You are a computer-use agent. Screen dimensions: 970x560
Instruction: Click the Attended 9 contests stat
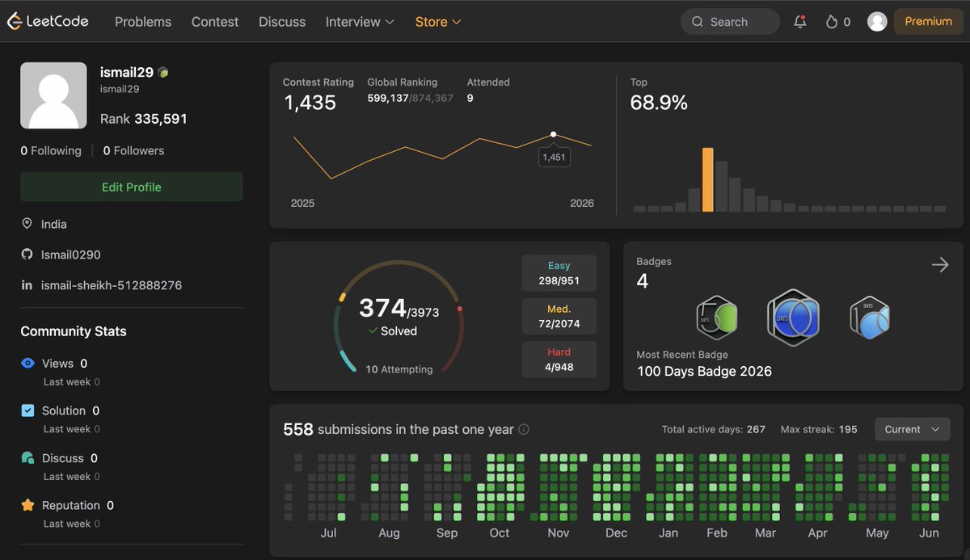[x=488, y=90]
